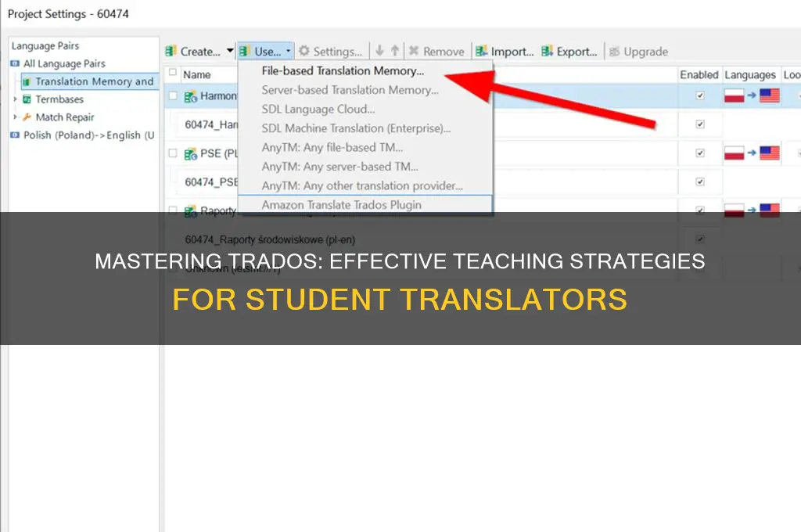
Task: Click the Language Pairs heading
Action: tap(45, 45)
